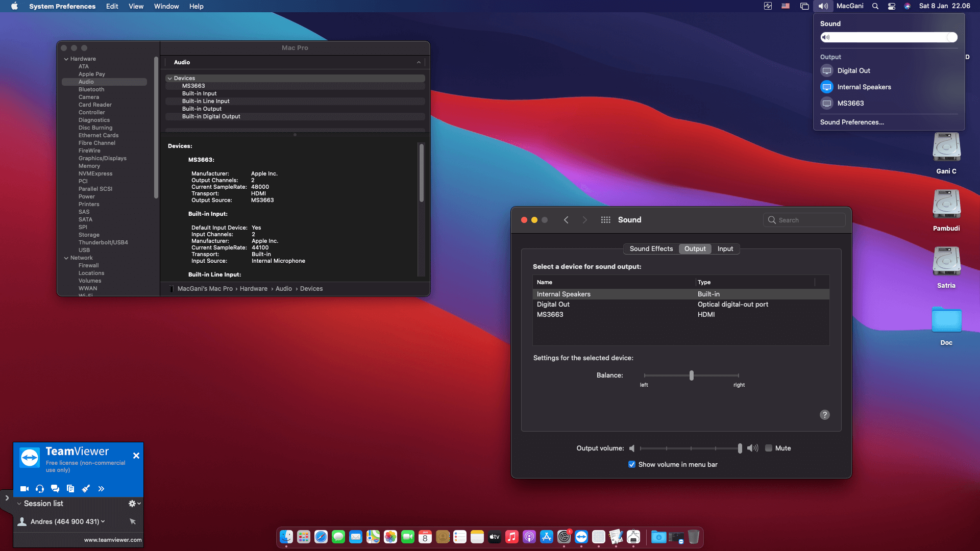Viewport: 980px width, 551px height.
Task: Open Spotlight search from the menu bar
Action: [875, 6]
